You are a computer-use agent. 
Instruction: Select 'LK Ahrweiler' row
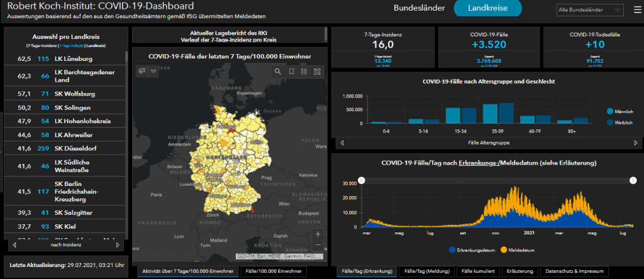click(x=65, y=135)
